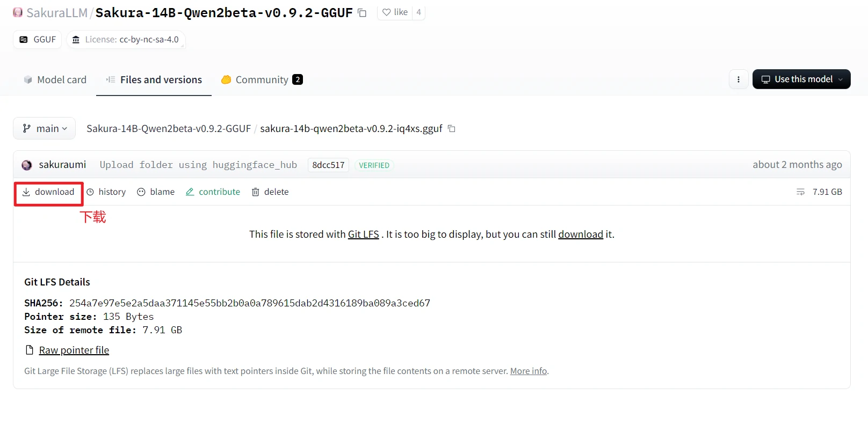Open commit 8dcc517
Screen dimensions: 868x425
[x=328, y=165]
